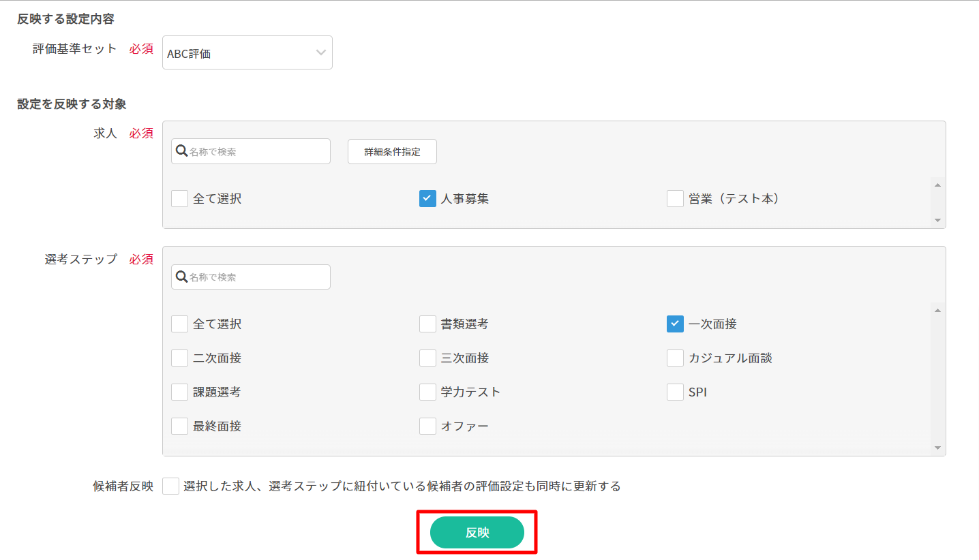Click the down arrow of 選考ステップ scrollbar
979x560 pixels.
[x=937, y=448]
